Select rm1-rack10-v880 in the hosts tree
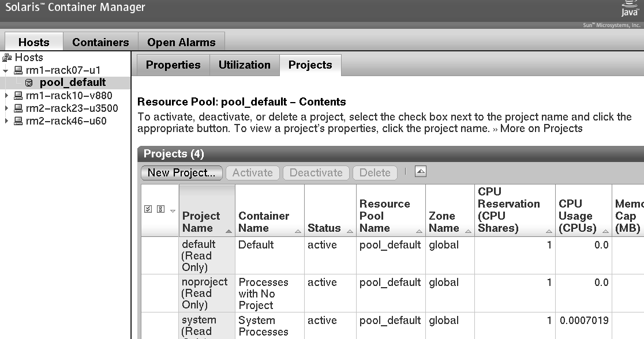644x339 pixels. (69, 96)
